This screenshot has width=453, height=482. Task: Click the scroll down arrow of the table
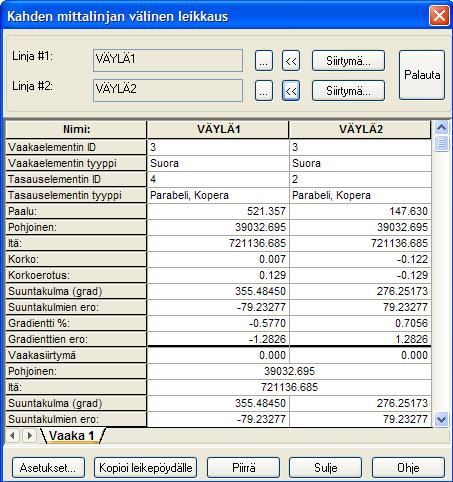442,419
